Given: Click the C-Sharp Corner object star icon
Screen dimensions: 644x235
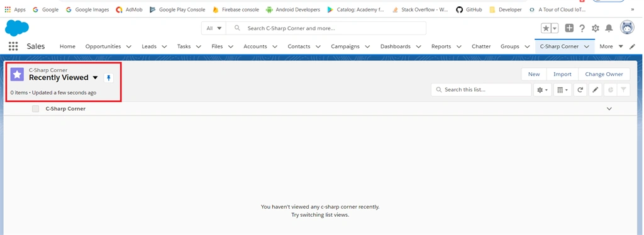Looking at the screenshot, I should point(17,75).
